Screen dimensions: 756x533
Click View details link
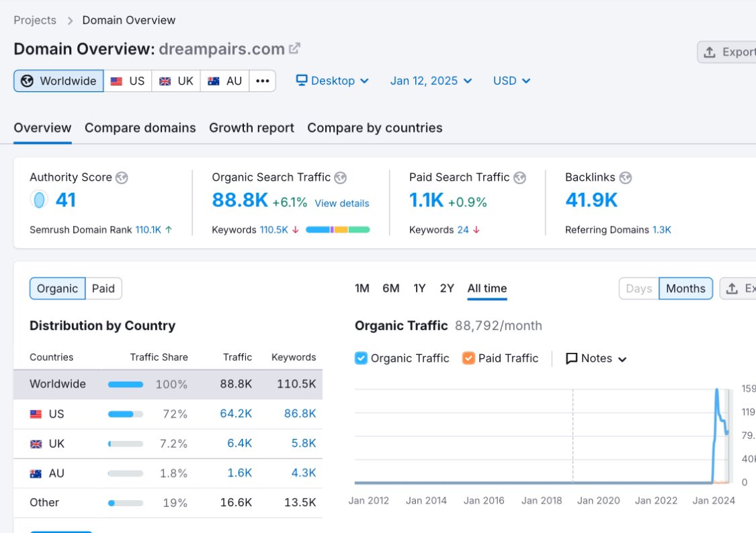point(342,204)
